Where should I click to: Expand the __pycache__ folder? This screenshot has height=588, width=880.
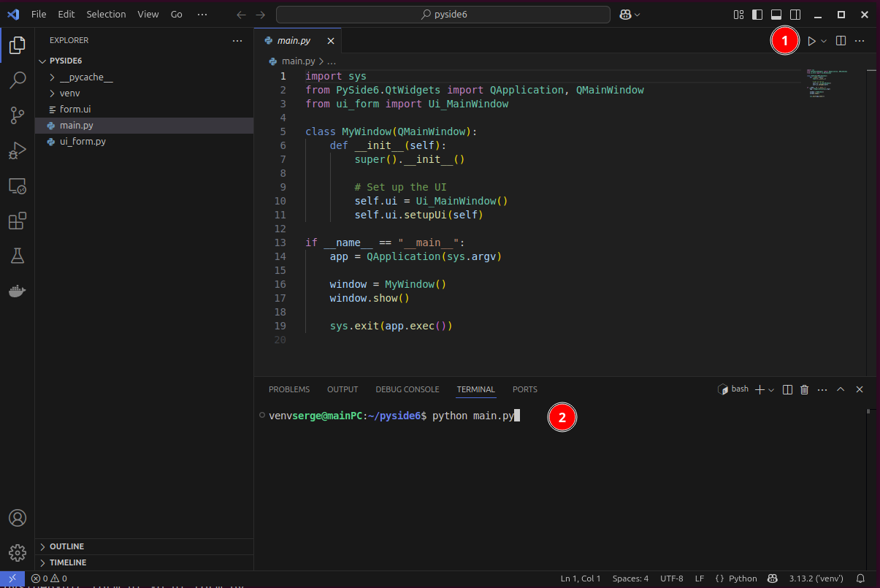pos(86,77)
